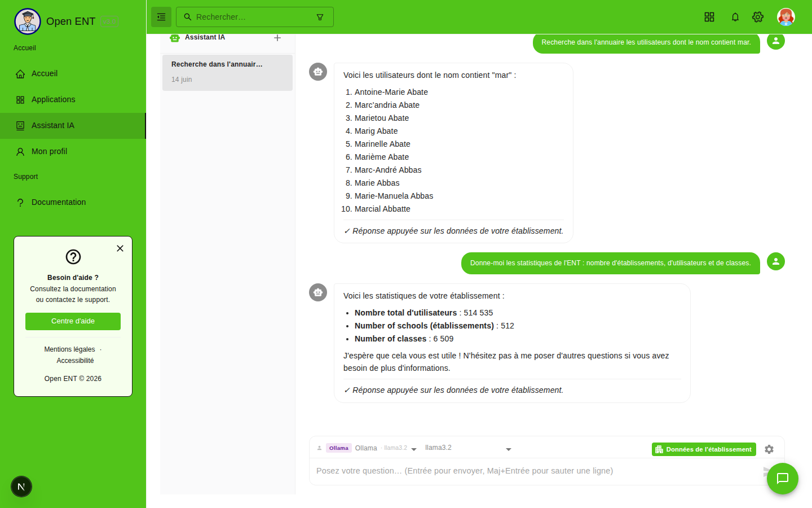Open assistant settings gear in input bar
The width and height of the screenshot is (812, 508).
pyautogui.click(x=769, y=449)
